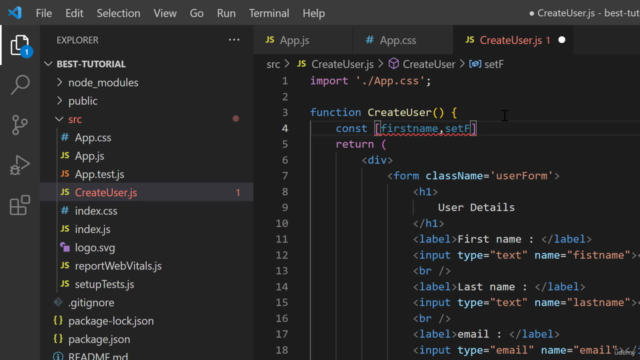Place cursor after setF on line 4
640x360 pixels.
tap(470, 129)
